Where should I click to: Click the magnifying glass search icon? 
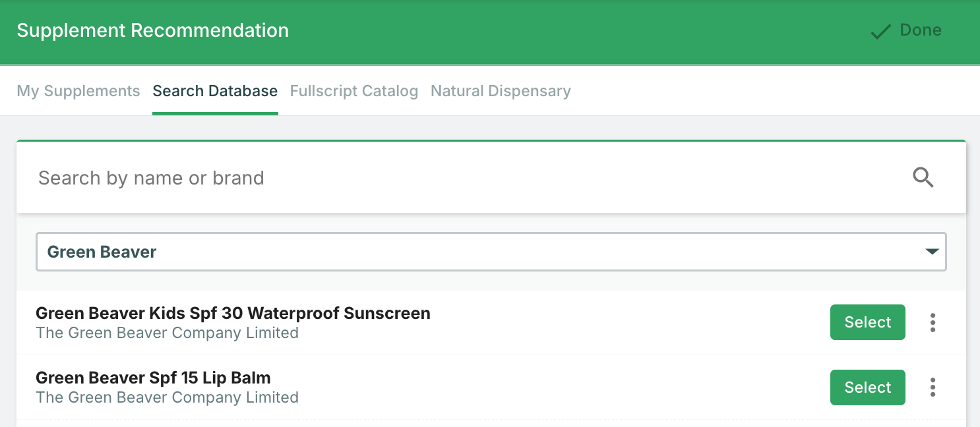(x=923, y=177)
